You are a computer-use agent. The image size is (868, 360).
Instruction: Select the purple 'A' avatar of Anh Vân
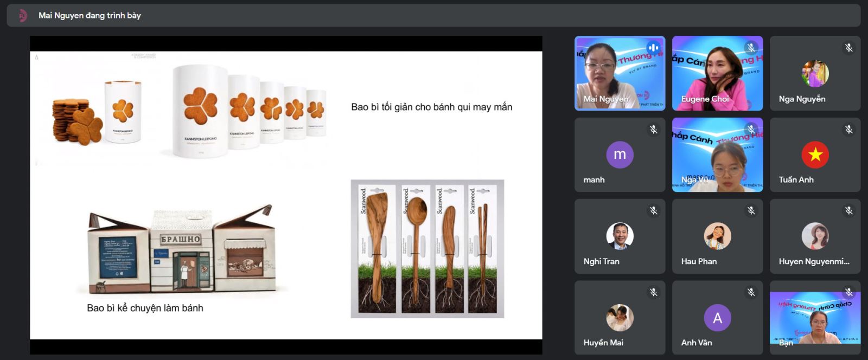click(717, 318)
